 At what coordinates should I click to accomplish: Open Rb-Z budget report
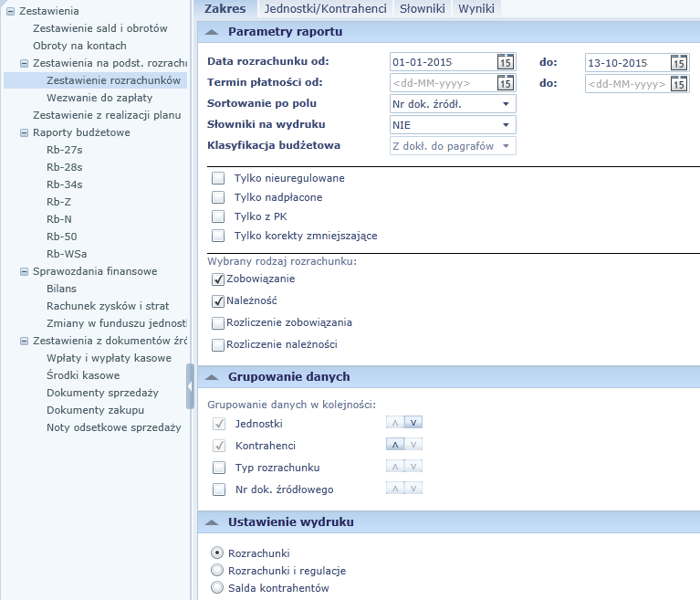(x=58, y=202)
